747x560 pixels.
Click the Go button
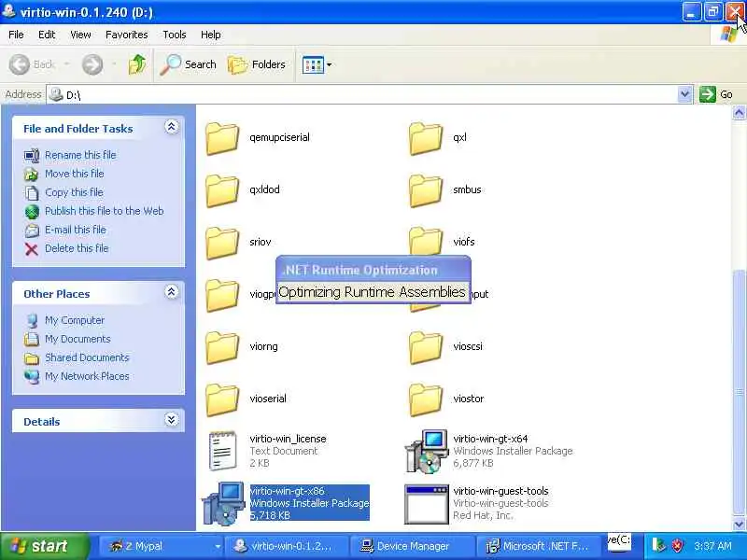pyautogui.click(x=716, y=94)
